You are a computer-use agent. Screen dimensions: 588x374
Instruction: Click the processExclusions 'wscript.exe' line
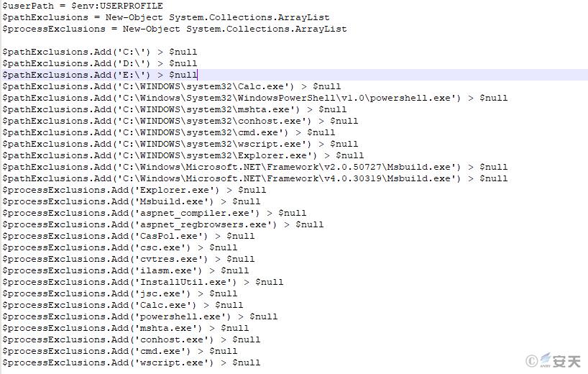(132, 362)
